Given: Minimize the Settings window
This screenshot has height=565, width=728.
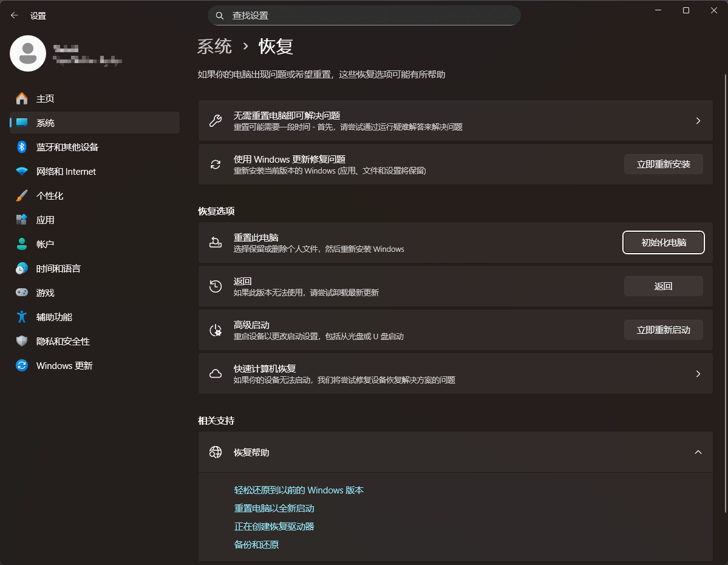Looking at the screenshot, I should (x=658, y=10).
